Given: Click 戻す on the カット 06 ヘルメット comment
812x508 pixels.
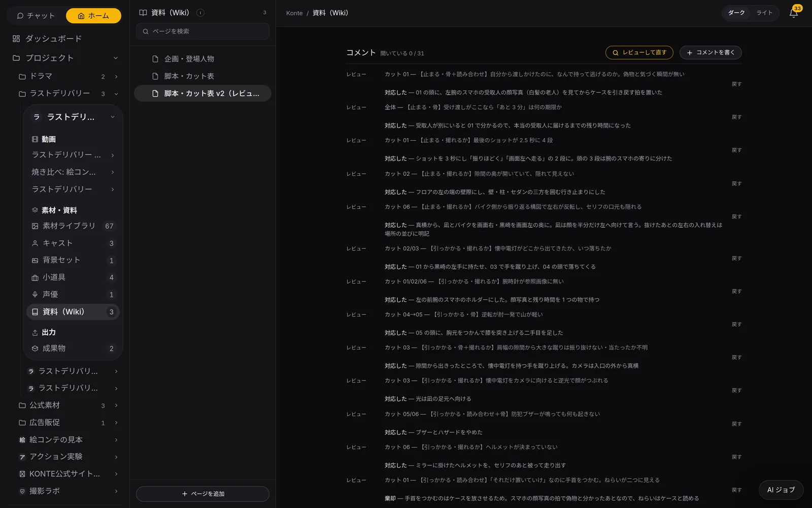Looking at the screenshot, I should pyautogui.click(x=736, y=457).
